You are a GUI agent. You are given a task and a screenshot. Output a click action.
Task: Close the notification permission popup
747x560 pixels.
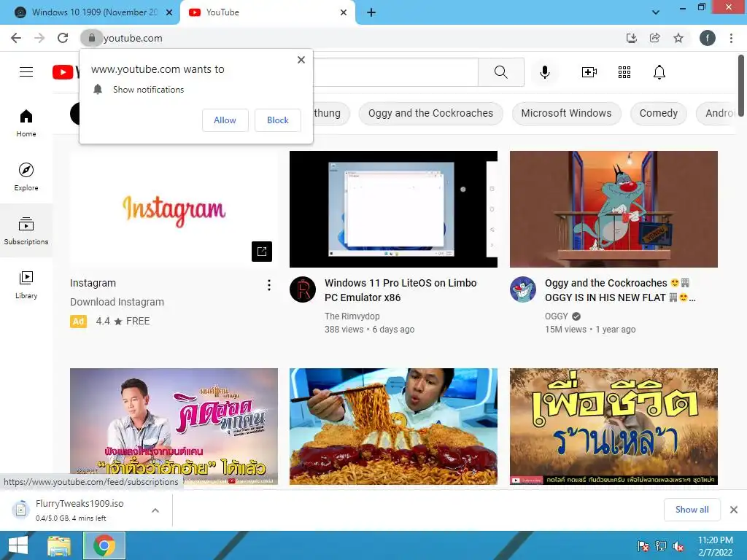301,60
